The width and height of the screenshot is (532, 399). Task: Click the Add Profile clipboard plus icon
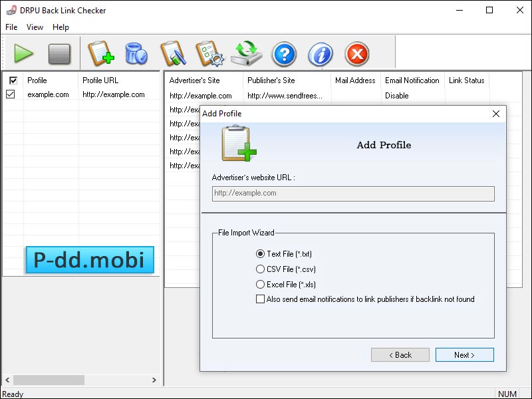[100, 53]
